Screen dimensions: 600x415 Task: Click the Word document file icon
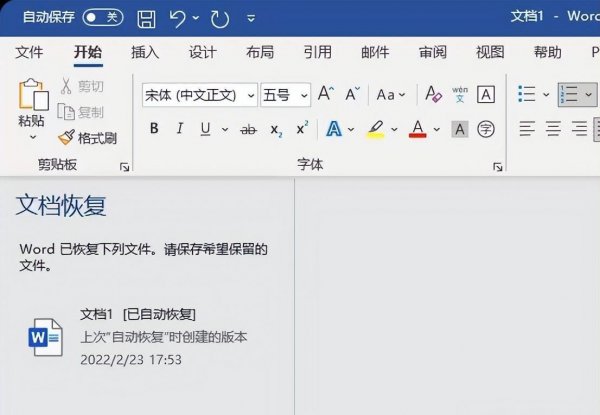[x=46, y=337]
